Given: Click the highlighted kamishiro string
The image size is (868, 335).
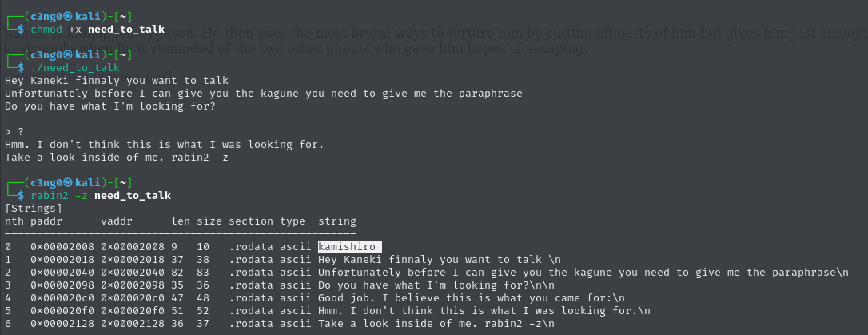Looking at the screenshot, I should [347, 247].
